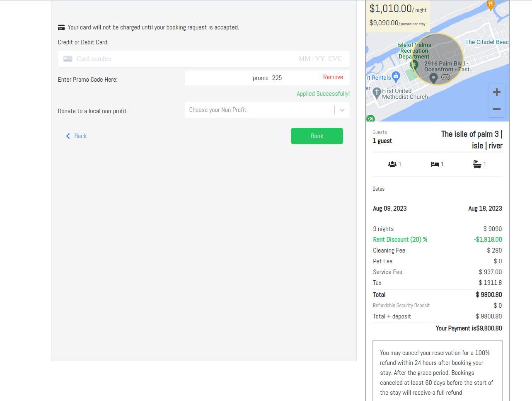The image size is (532, 401).
Task: Open the Choose your Non Profit dropdown
Action: [259, 110]
